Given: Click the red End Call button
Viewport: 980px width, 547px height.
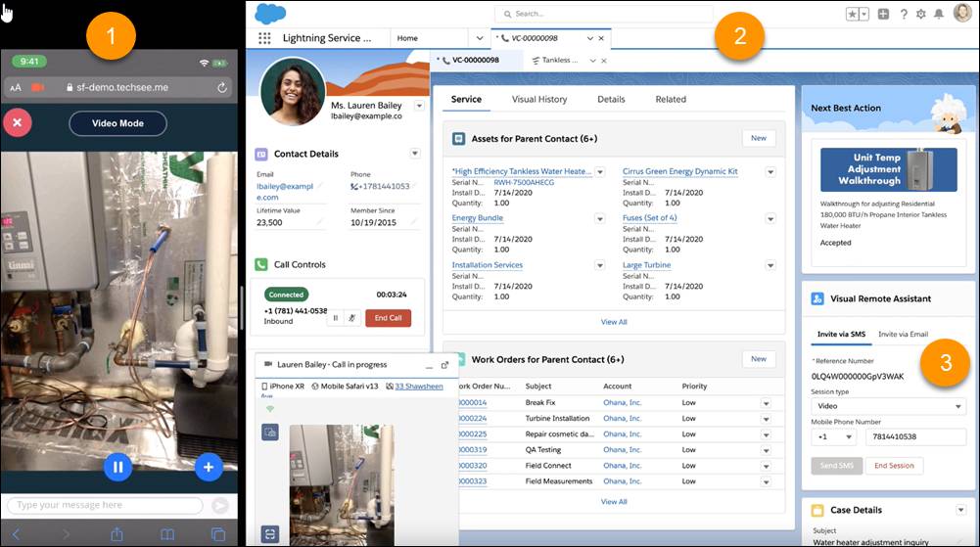Looking at the screenshot, I should click(388, 318).
